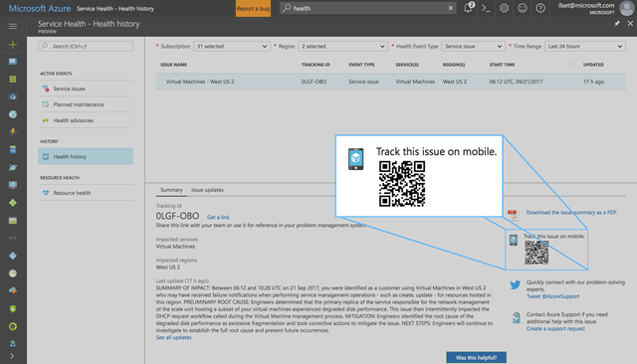The width and height of the screenshot is (637, 364).
Task: Select the Virtual Machines - West US 2 row
Action: click(x=391, y=82)
